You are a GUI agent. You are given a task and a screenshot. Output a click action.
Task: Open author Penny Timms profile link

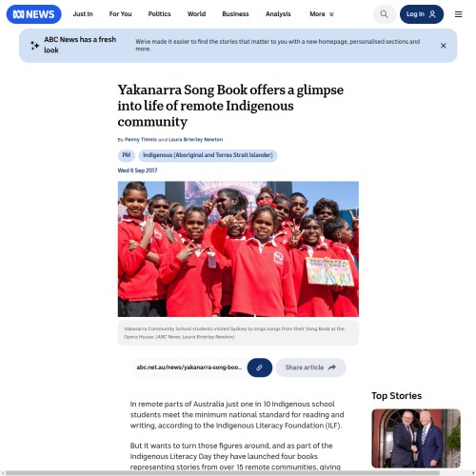(141, 139)
